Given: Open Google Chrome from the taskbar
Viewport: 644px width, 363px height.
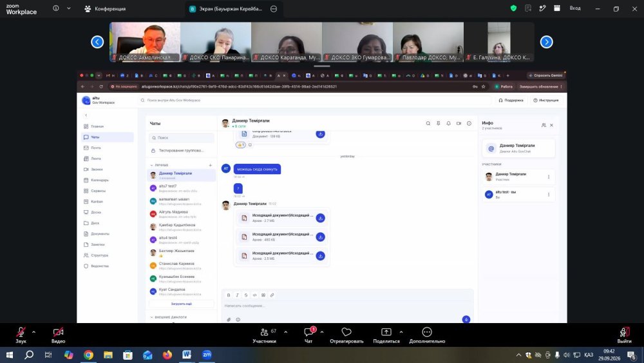Looking at the screenshot, I should tap(88, 355).
